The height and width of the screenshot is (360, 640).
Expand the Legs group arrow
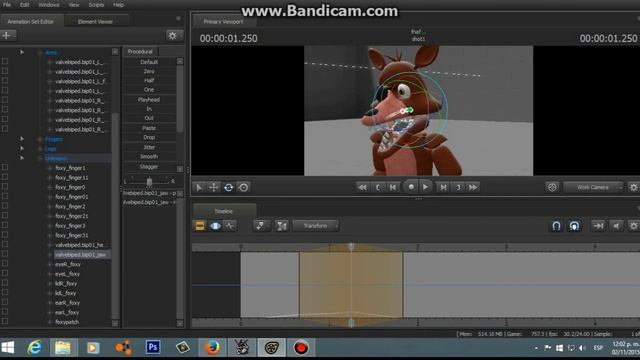pyautogui.click(x=22, y=149)
